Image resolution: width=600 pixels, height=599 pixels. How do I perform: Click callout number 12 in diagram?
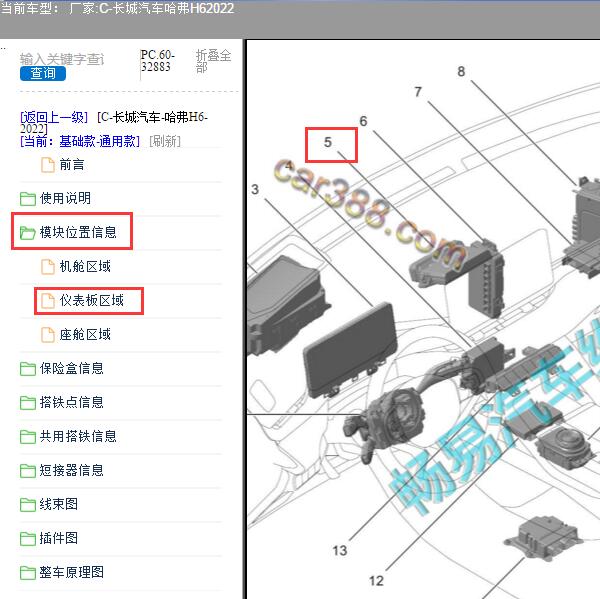[376, 581]
